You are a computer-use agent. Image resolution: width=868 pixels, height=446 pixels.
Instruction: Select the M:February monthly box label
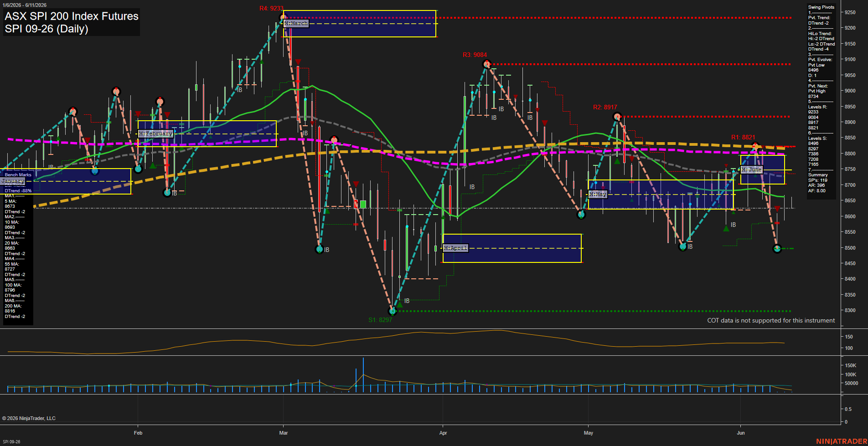155,133
